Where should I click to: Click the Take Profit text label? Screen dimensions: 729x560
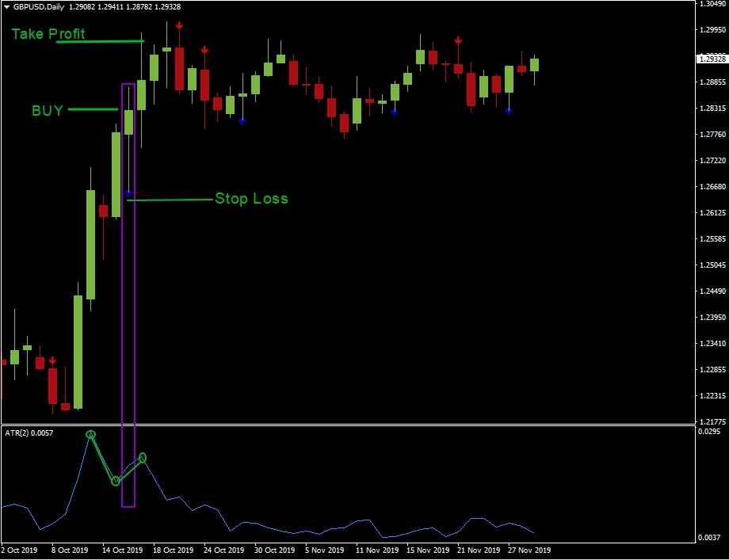pyautogui.click(x=48, y=34)
